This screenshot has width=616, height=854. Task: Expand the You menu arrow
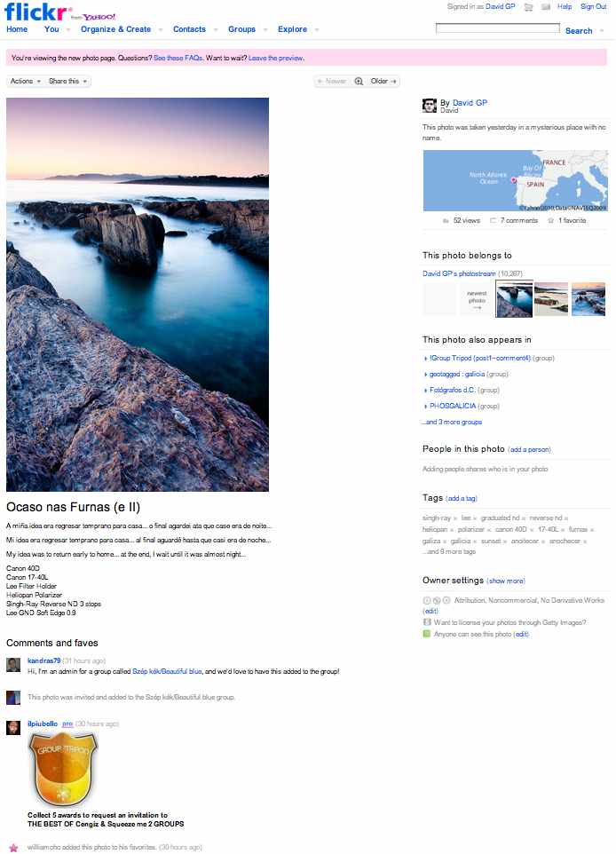(x=68, y=30)
